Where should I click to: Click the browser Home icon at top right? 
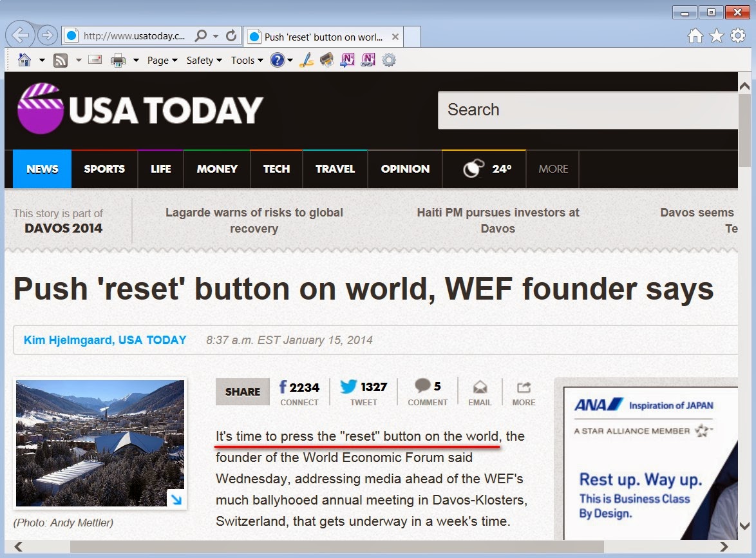(x=695, y=35)
